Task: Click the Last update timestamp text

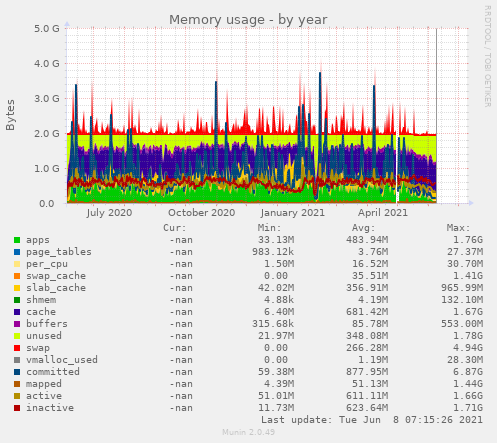Action: pos(372,420)
